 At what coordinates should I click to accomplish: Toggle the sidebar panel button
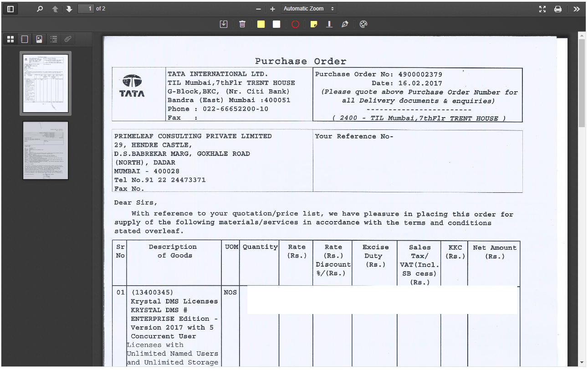coord(11,9)
